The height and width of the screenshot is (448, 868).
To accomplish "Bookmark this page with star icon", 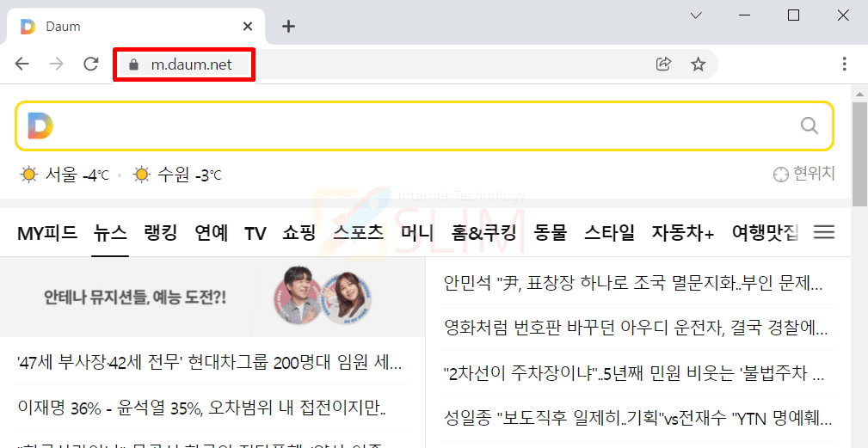I will tap(698, 64).
